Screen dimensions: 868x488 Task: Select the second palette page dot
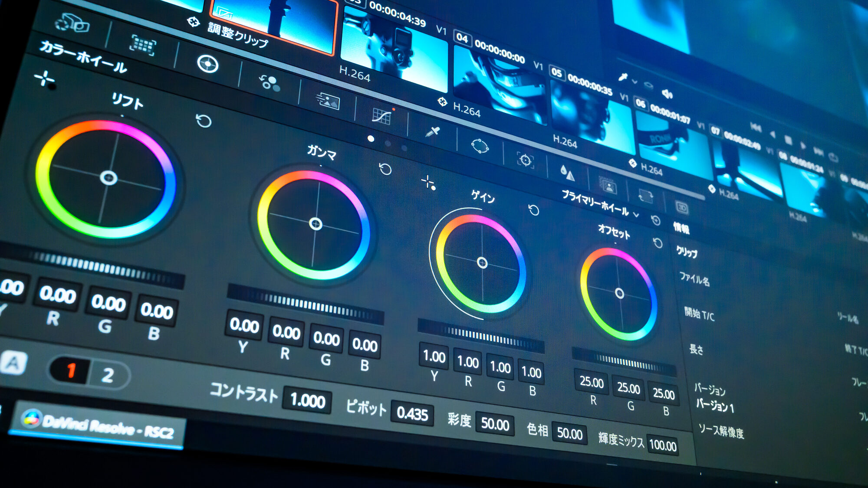388,144
